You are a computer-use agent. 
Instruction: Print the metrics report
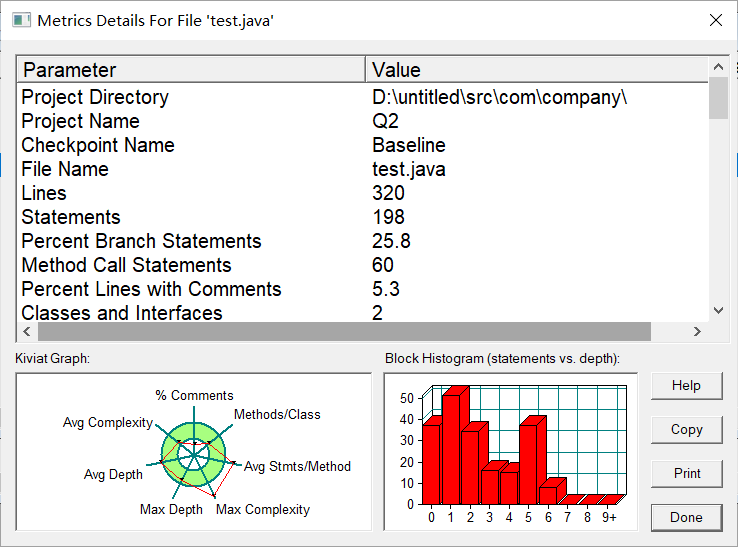pos(686,473)
